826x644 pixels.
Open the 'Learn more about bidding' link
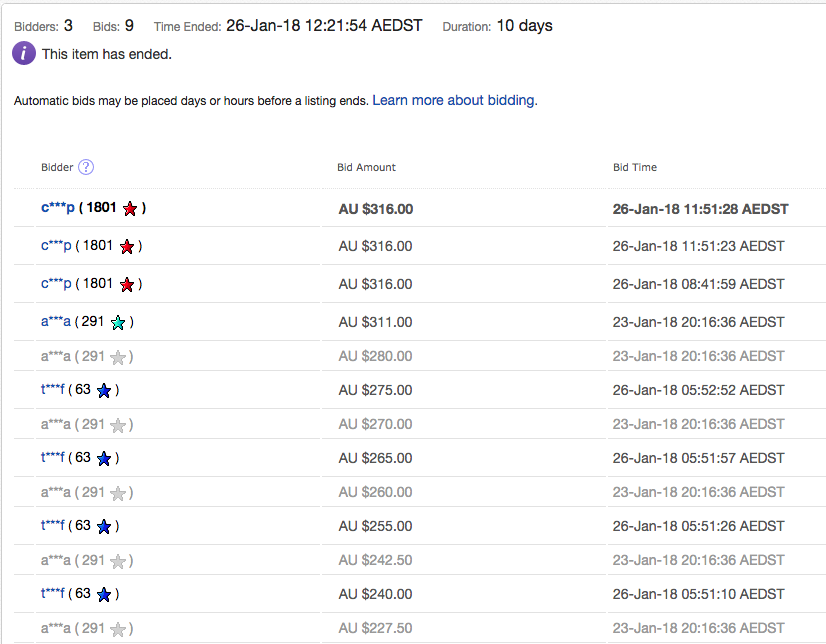(455, 101)
